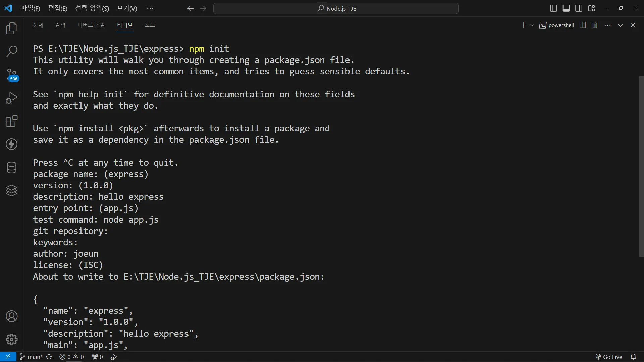Image resolution: width=644 pixels, height=362 pixels.
Task: Open the database sidebar icon
Action: coord(11,168)
